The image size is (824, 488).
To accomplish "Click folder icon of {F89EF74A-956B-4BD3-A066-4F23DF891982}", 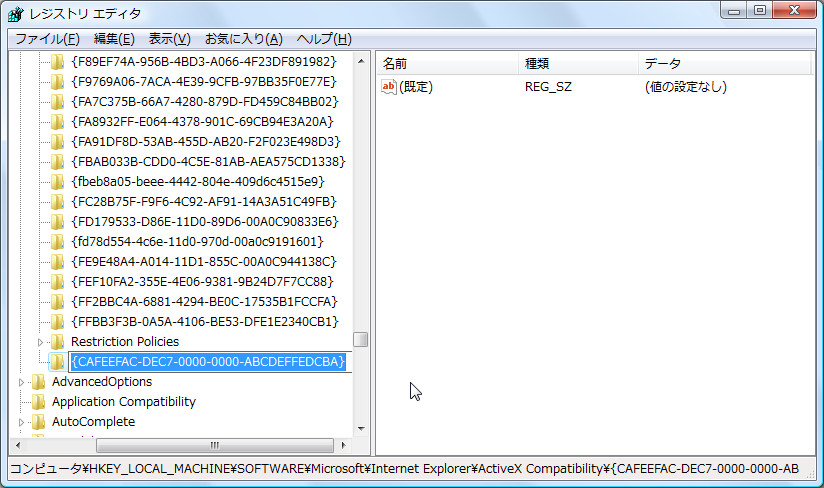I will click(x=57, y=62).
